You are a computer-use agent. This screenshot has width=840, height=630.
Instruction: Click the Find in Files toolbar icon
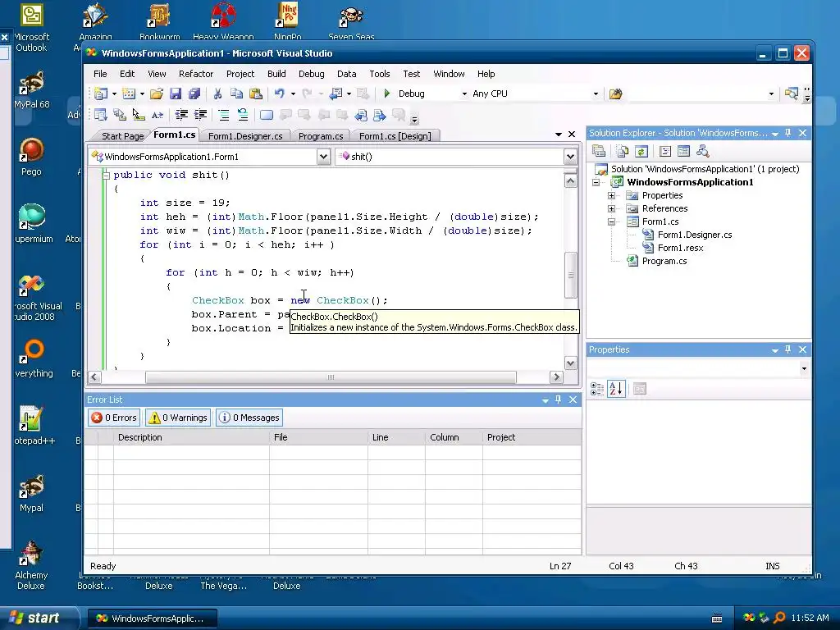click(615, 94)
